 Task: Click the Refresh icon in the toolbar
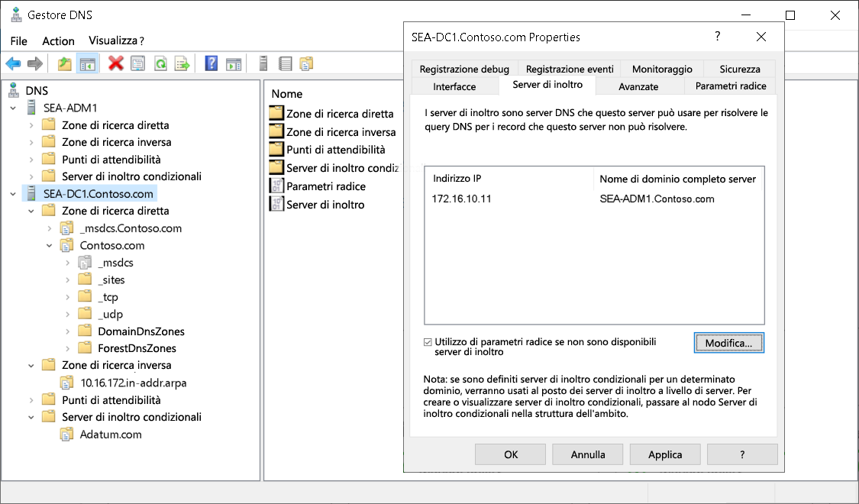(162, 63)
